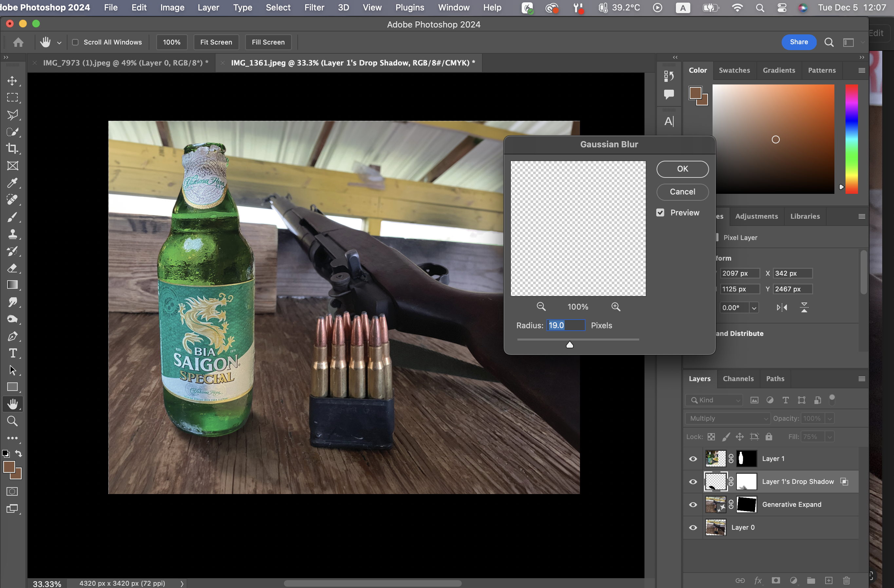Click the Fit Screen button

tap(216, 42)
